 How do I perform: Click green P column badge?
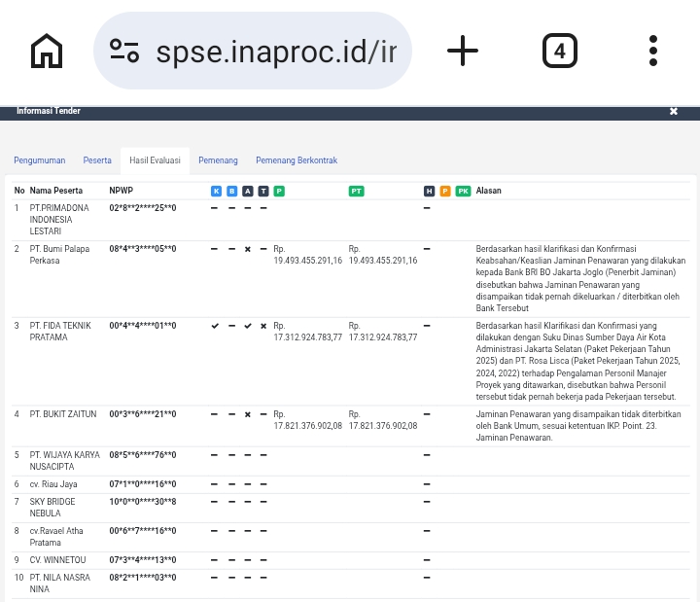(x=279, y=192)
